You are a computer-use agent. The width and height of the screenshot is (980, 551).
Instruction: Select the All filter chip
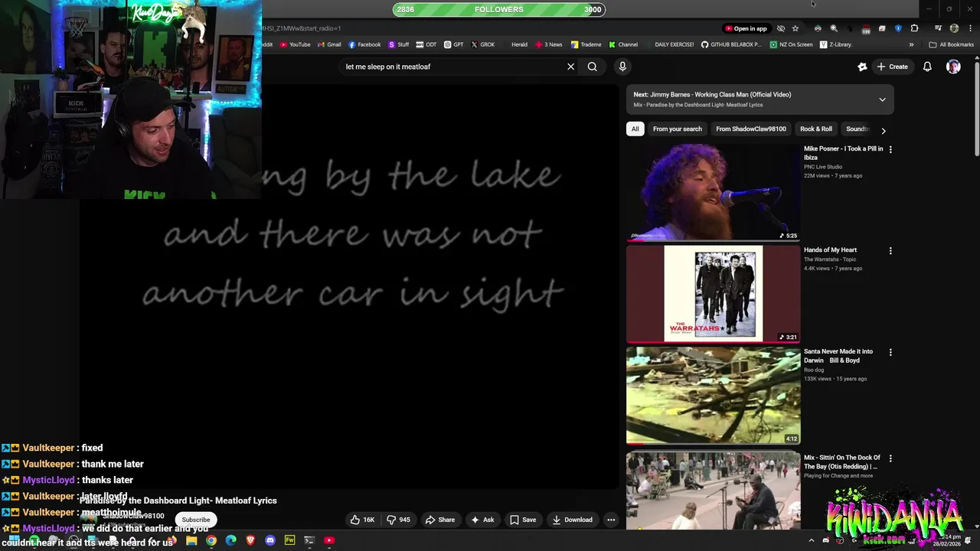click(x=635, y=129)
